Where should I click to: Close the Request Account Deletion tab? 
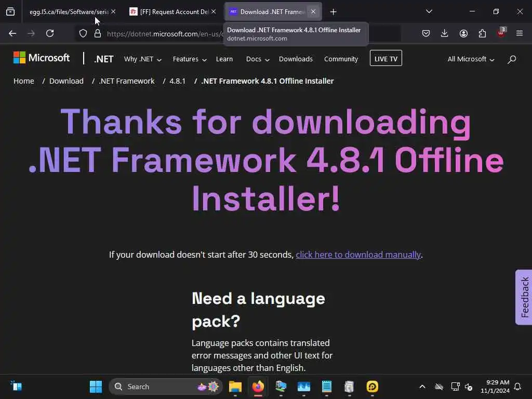tap(214, 12)
